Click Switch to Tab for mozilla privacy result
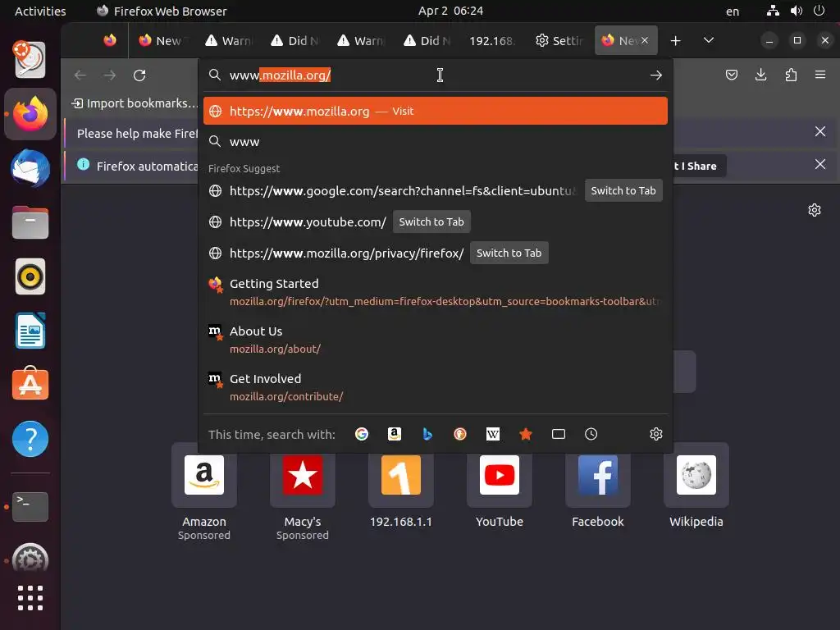This screenshot has width=840, height=630. (509, 253)
